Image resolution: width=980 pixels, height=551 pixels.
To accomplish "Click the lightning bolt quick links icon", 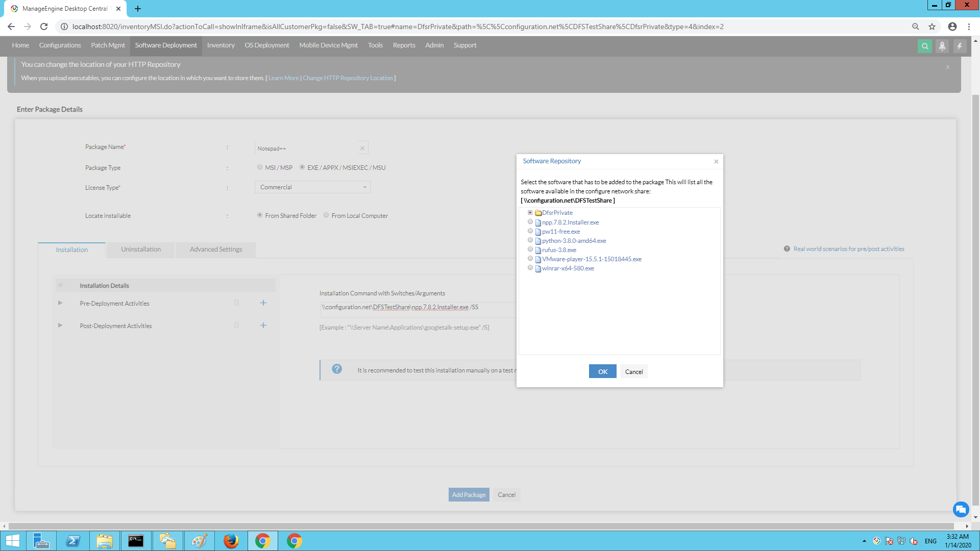I will (x=959, y=46).
